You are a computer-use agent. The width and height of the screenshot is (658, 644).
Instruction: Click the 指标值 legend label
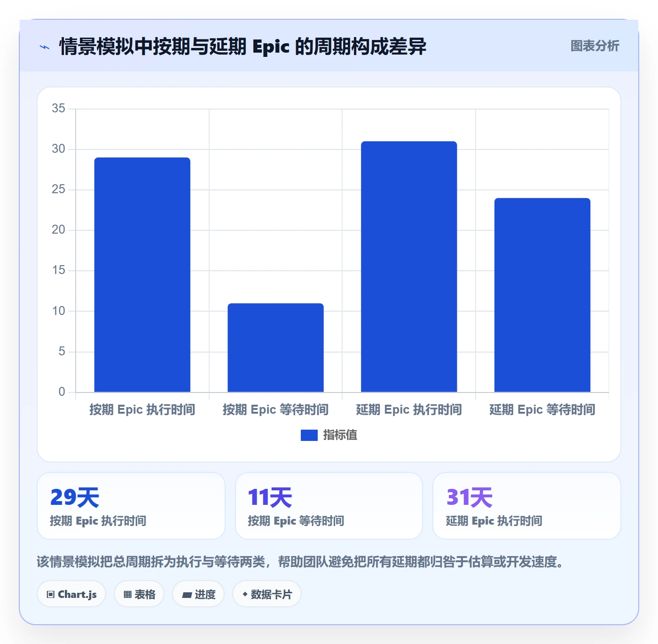(x=340, y=435)
